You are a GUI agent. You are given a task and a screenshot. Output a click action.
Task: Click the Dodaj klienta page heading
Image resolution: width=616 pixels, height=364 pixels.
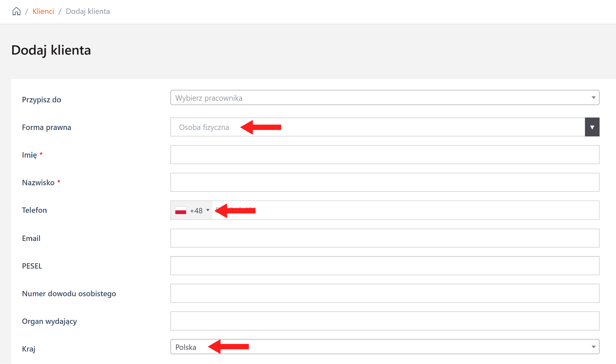tap(51, 50)
